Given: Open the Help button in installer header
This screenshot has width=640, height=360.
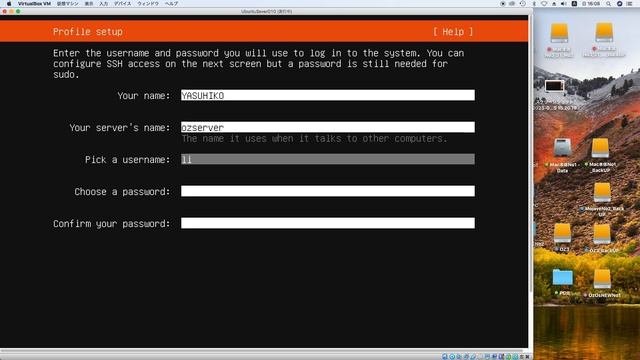Looking at the screenshot, I should (x=453, y=32).
